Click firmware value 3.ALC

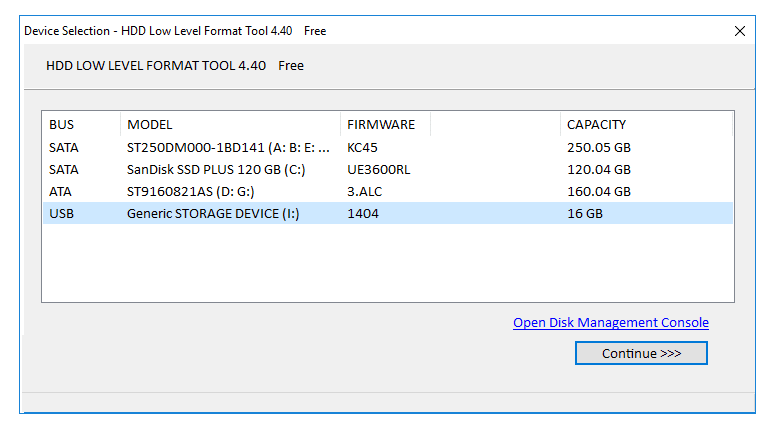pyautogui.click(x=364, y=191)
